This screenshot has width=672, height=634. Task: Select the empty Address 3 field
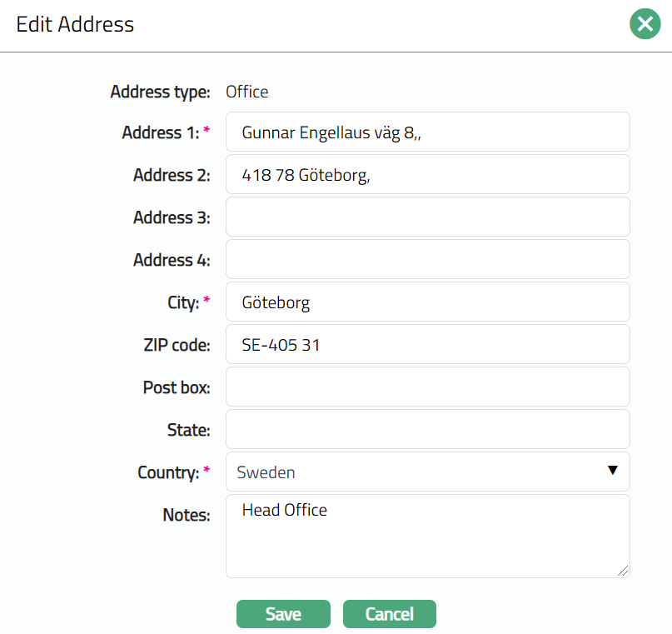point(427,217)
